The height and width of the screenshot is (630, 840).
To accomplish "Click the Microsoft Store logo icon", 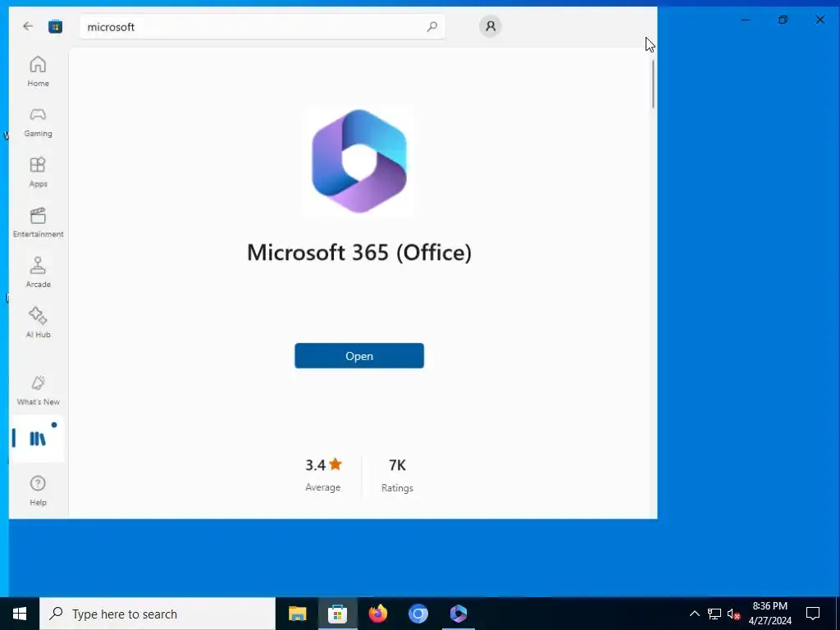I will [55, 26].
